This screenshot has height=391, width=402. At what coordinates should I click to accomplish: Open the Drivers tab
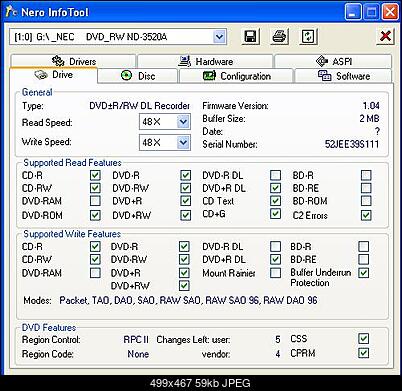[x=73, y=61]
